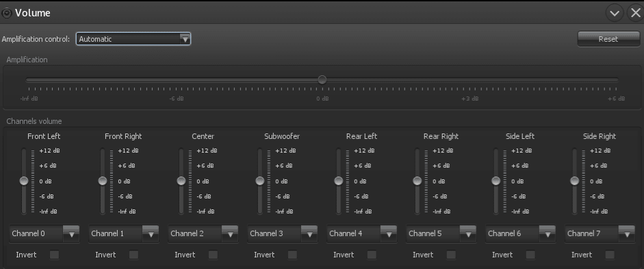Enable Invert for Front Right channel
Screen dimensions: 644x269
133,255
